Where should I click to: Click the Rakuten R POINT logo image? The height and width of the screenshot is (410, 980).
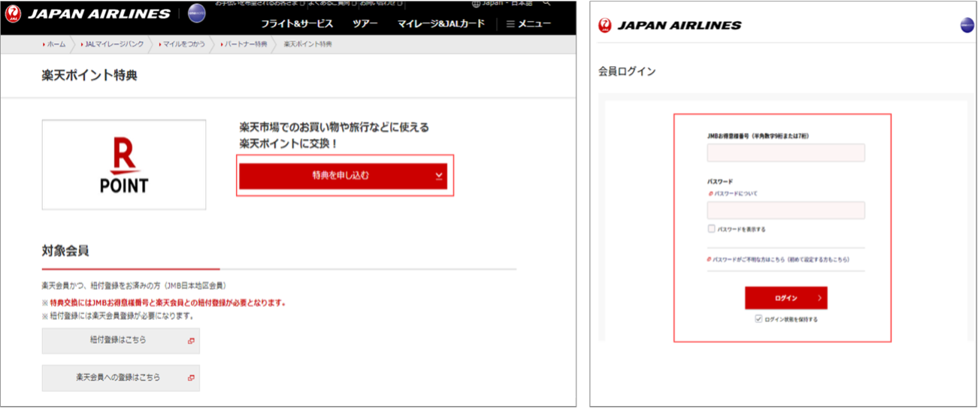(124, 165)
